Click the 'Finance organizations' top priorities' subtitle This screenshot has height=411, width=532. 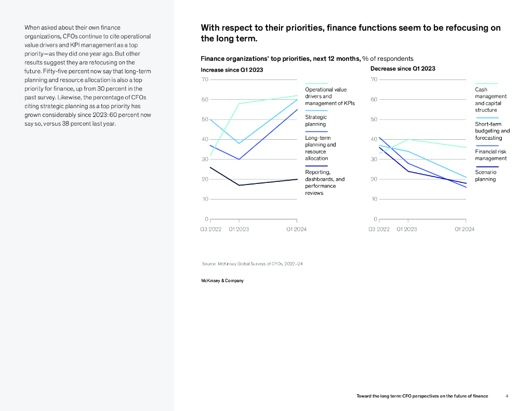pyautogui.click(x=307, y=59)
